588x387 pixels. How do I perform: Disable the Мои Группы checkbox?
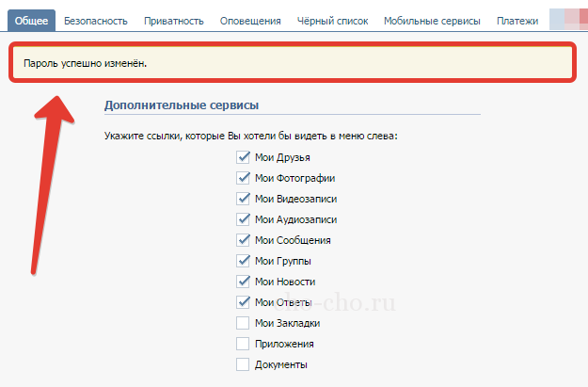pyautogui.click(x=243, y=261)
